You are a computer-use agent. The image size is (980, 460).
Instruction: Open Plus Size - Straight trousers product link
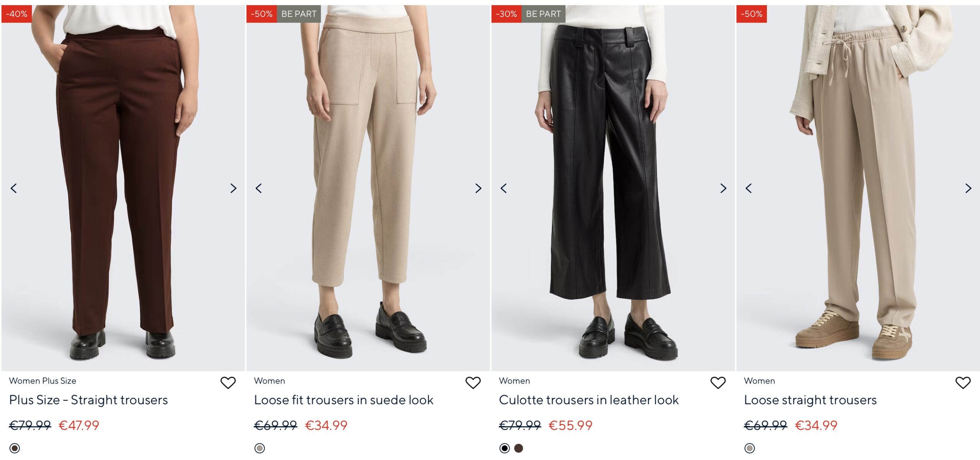pos(88,400)
